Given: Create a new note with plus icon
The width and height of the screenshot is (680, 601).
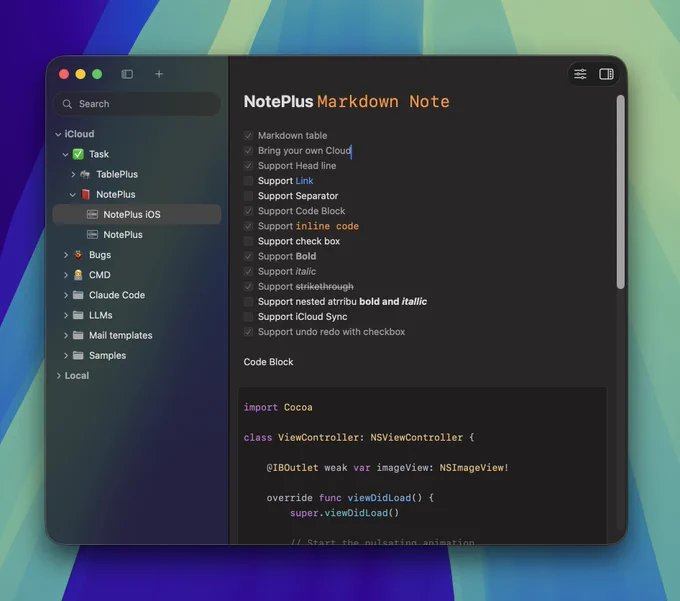Looking at the screenshot, I should point(159,74).
